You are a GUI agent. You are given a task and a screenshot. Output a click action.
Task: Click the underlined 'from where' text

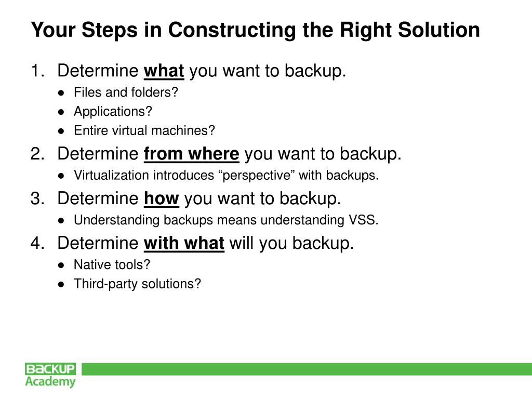pyautogui.click(x=191, y=154)
